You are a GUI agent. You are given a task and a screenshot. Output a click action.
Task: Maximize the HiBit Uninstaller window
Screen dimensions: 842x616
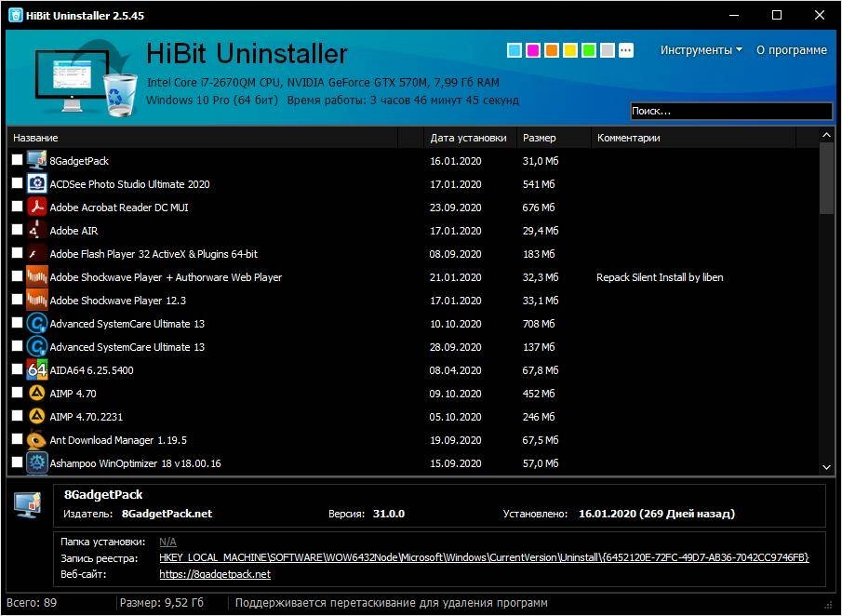[777, 15]
